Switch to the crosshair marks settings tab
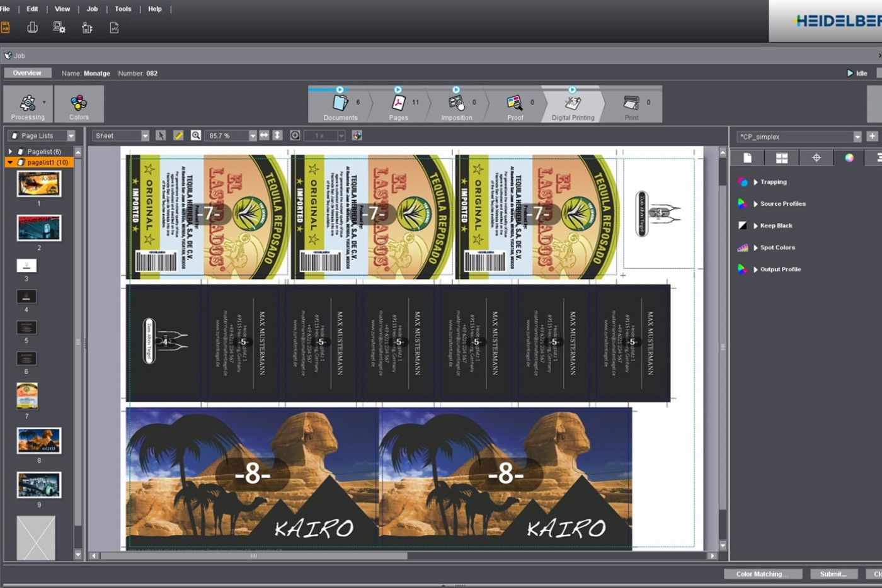Screen dimensions: 882x588 point(816,158)
